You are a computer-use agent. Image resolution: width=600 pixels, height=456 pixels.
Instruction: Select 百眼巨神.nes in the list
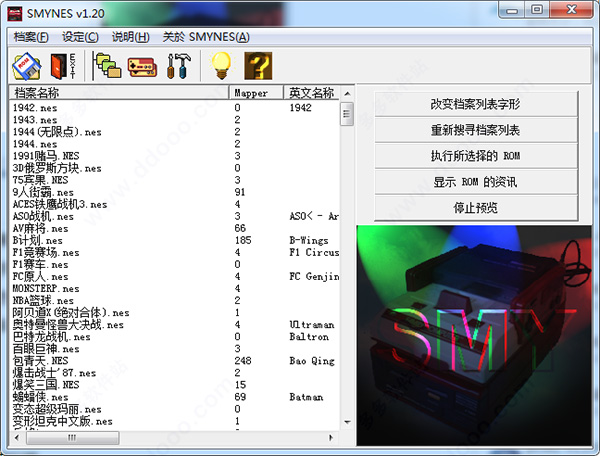click(x=46, y=349)
